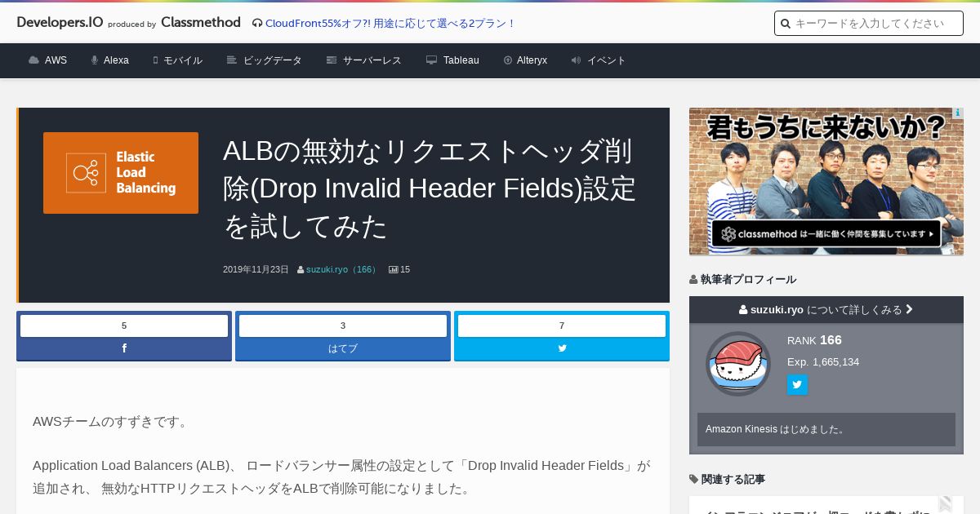Click the headset icon before CloudFront announcement

point(257,23)
